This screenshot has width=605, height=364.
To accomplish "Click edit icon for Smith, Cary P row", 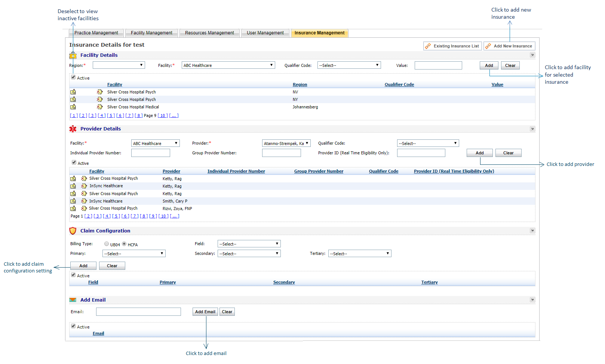I will [73, 201].
